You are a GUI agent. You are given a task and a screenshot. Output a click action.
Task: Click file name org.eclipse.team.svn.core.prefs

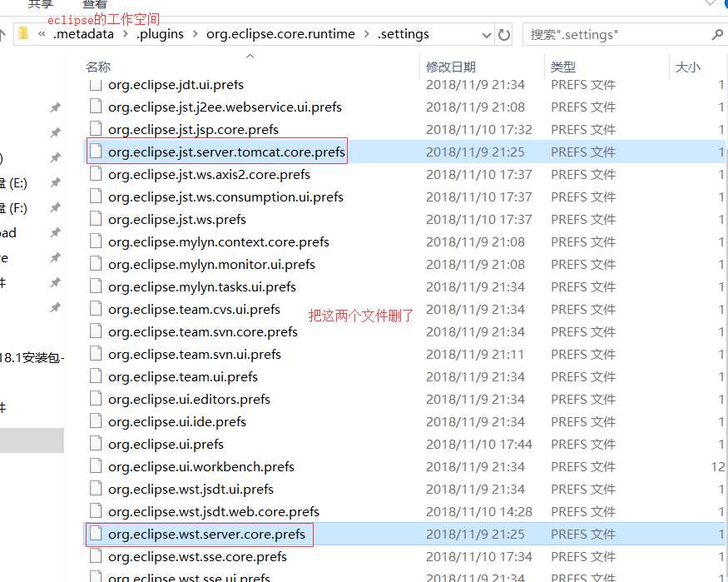[203, 331]
